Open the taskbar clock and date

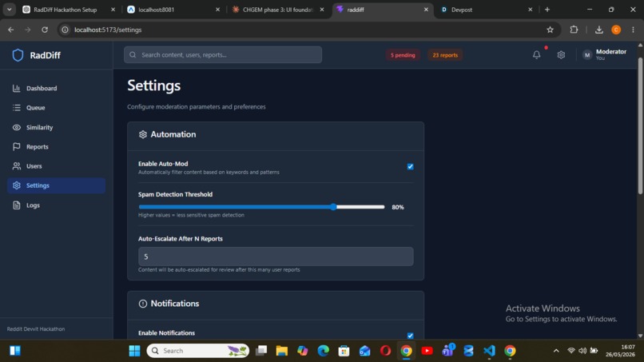[x=622, y=351]
